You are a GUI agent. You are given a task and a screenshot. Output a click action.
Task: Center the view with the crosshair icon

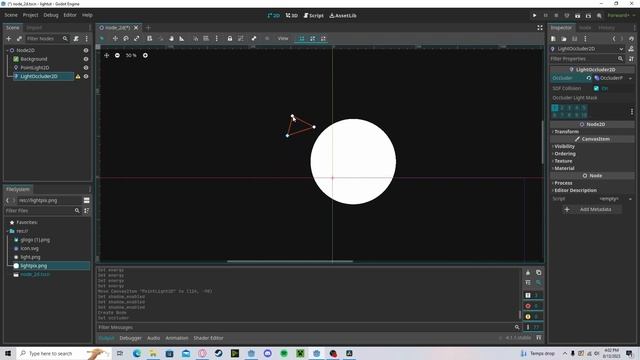point(107,55)
